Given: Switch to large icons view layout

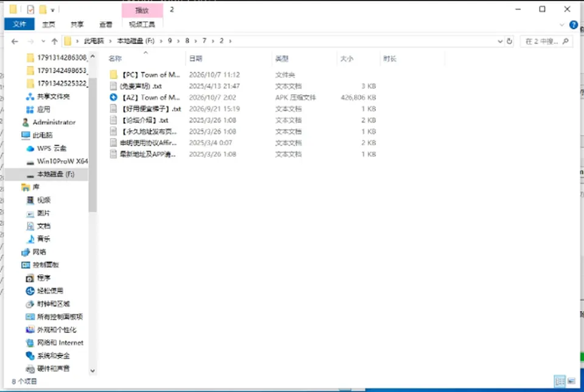Looking at the screenshot, I should (571, 381).
